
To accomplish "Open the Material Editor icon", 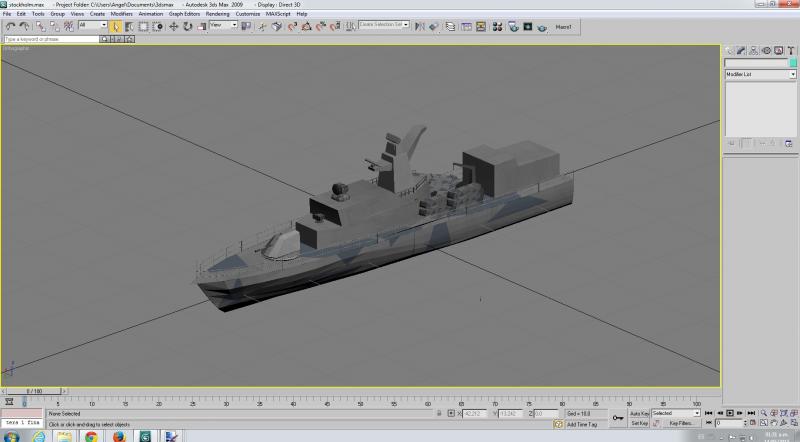I will click(x=497, y=27).
